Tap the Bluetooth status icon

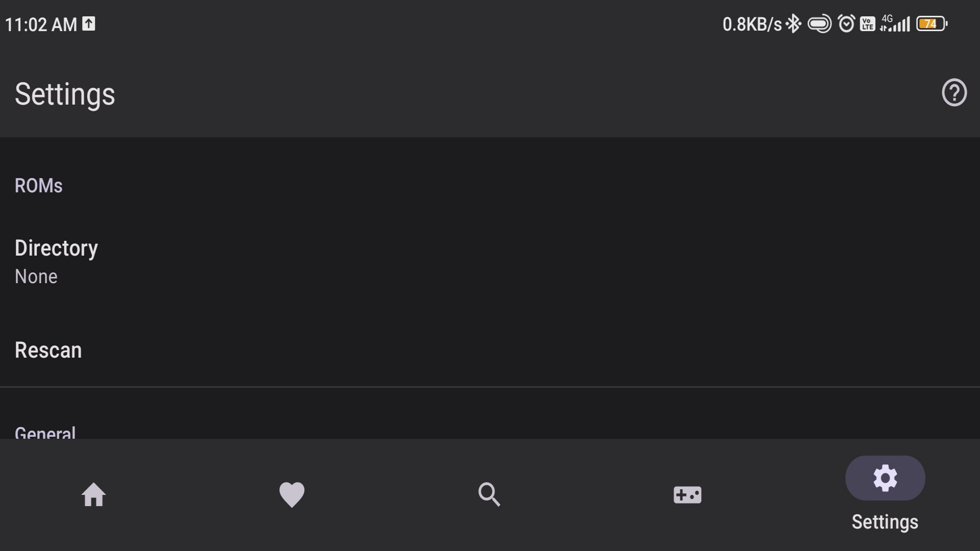(x=793, y=24)
